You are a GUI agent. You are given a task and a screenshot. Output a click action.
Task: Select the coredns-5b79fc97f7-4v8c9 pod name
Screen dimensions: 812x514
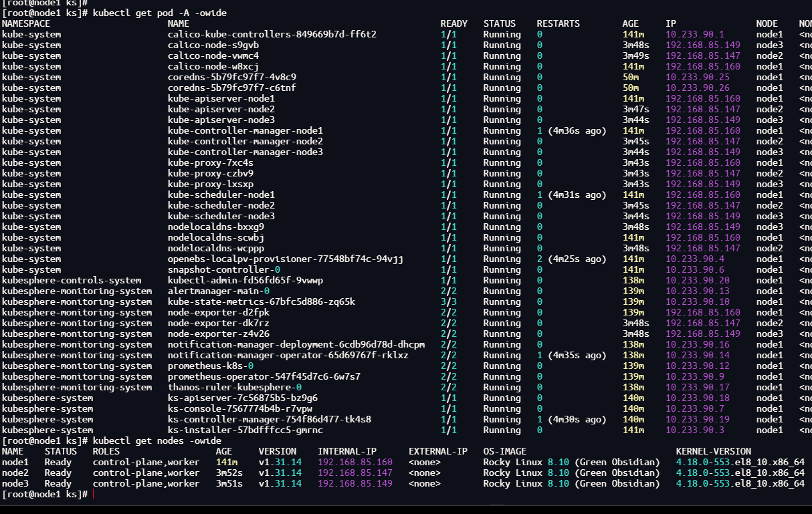(x=231, y=77)
